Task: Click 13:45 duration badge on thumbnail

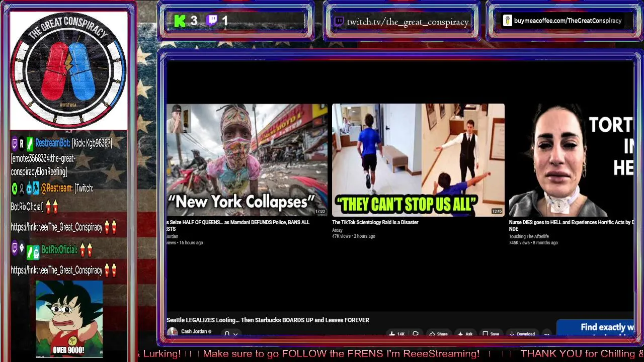Action: pos(497,212)
